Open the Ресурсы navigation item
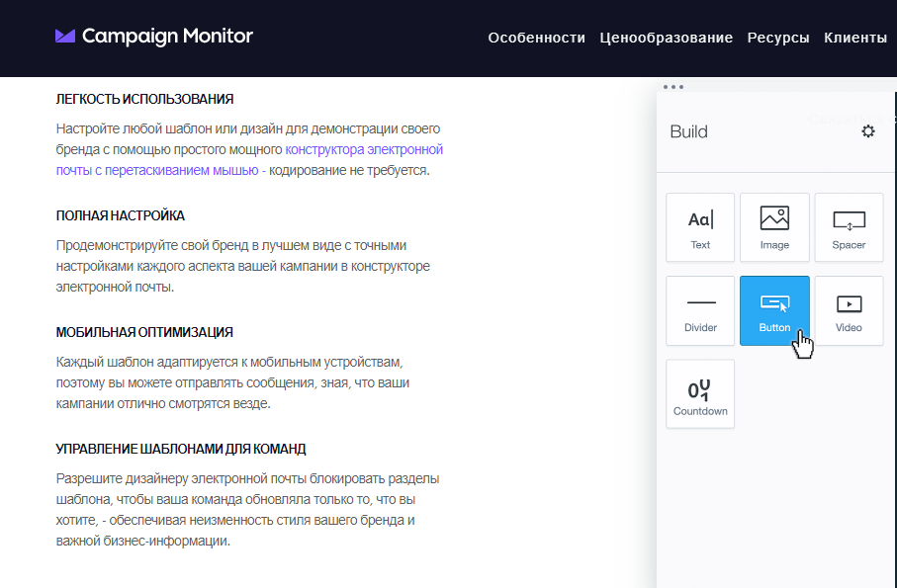This screenshot has width=897, height=588. [778, 38]
